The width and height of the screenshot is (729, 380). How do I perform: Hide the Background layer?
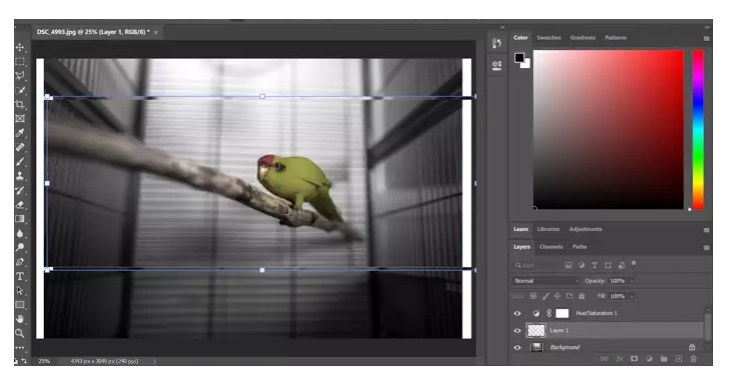[517, 347]
